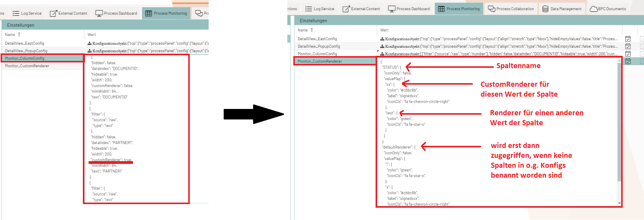Open Process Dashboard tab in left screenshot
Screen dimensions: 644x220
[x=116, y=13]
